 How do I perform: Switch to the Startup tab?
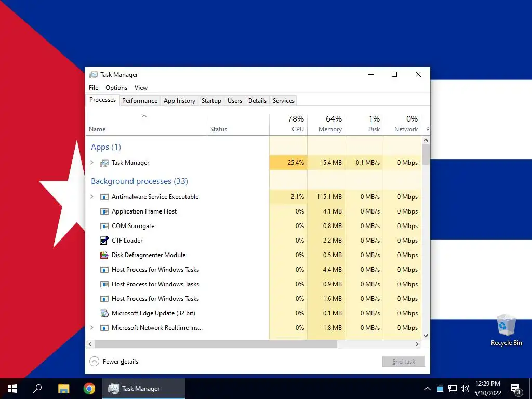[x=211, y=101]
